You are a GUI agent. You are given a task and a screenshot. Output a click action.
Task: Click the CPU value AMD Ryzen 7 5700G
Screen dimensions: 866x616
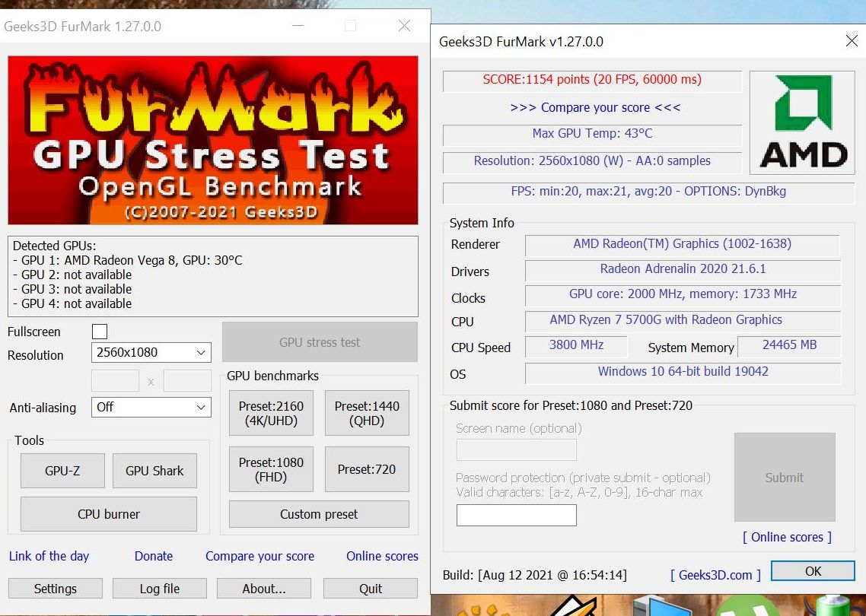point(682,320)
